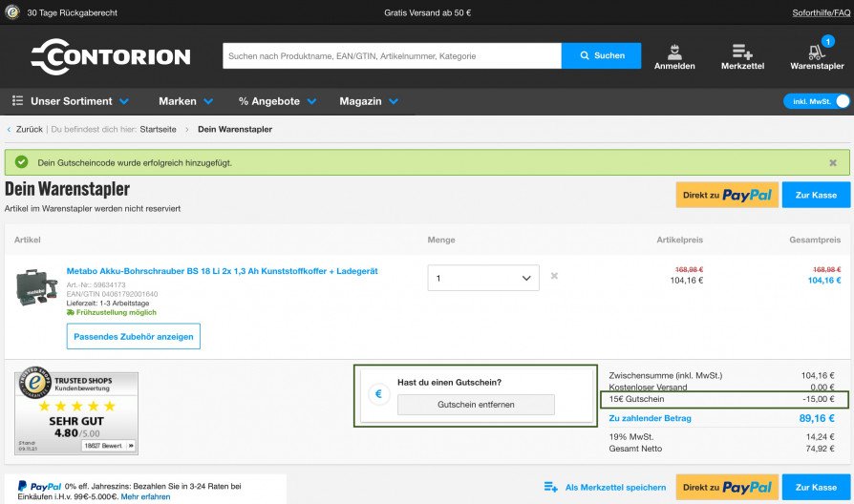
Task: Click the Gesamt Netto label
Action: (x=635, y=449)
